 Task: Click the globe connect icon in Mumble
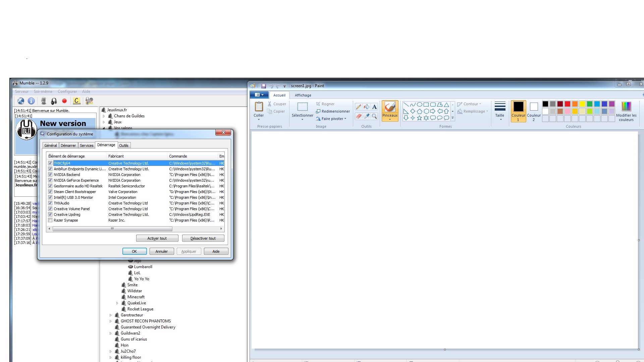point(21,101)
